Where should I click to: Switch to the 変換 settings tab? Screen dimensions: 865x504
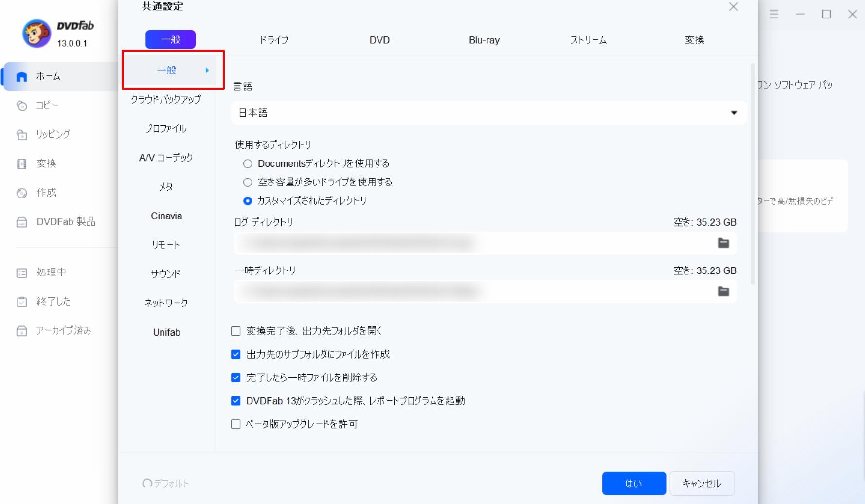click(694, 40)
